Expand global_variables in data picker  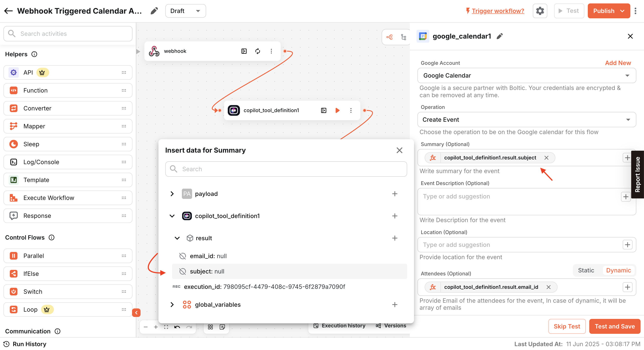(172, 304)
